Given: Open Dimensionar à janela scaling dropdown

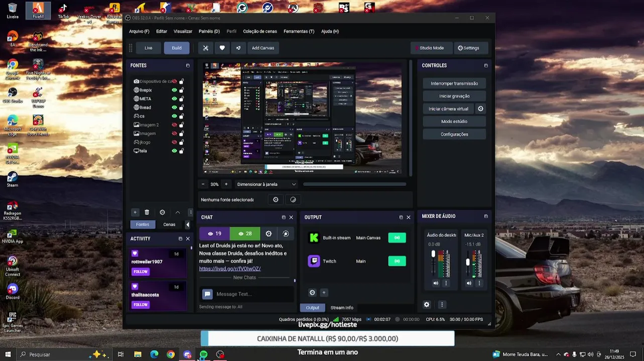Looking at the screenshot, I should point(267,184).
